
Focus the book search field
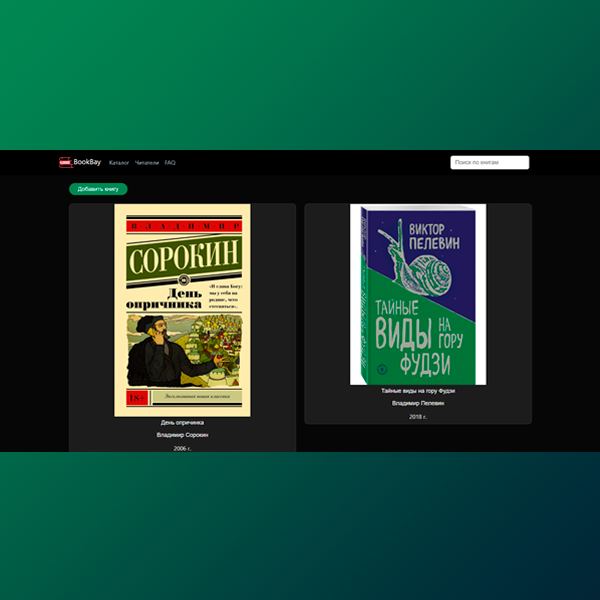point(490,162)
